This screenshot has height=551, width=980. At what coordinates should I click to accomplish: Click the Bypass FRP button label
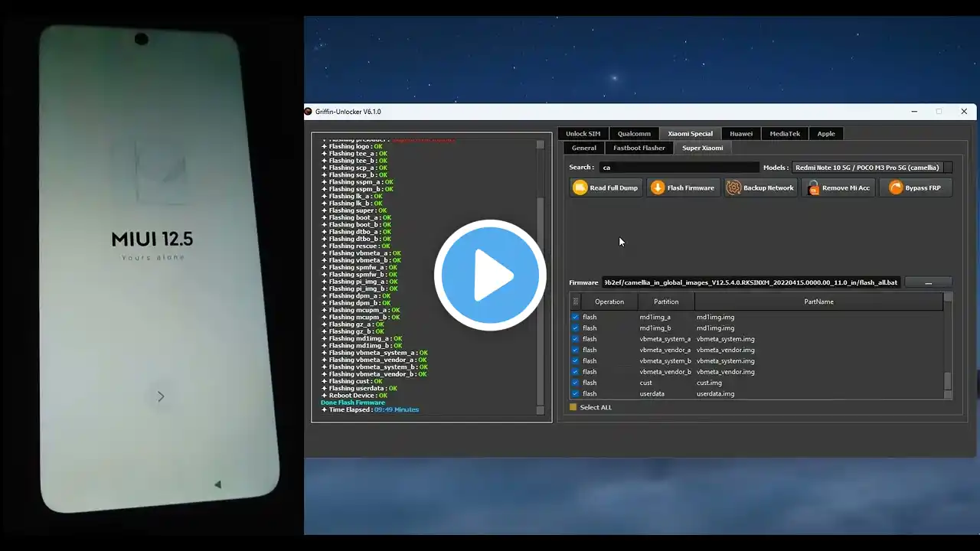tap(923, 187)
